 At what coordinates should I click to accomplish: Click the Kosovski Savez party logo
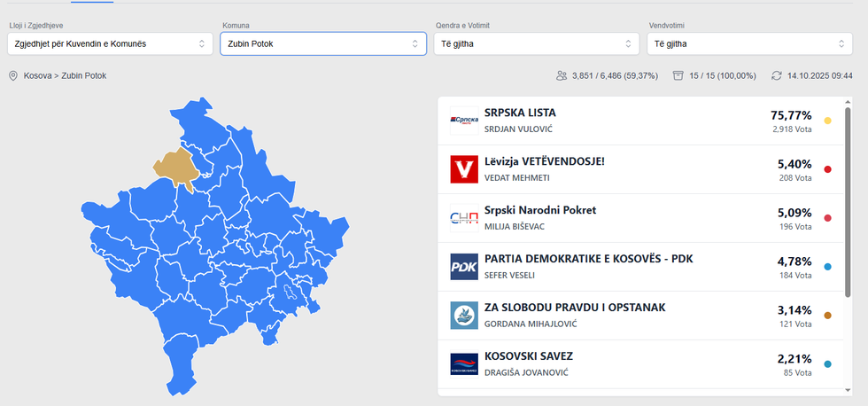464,363
